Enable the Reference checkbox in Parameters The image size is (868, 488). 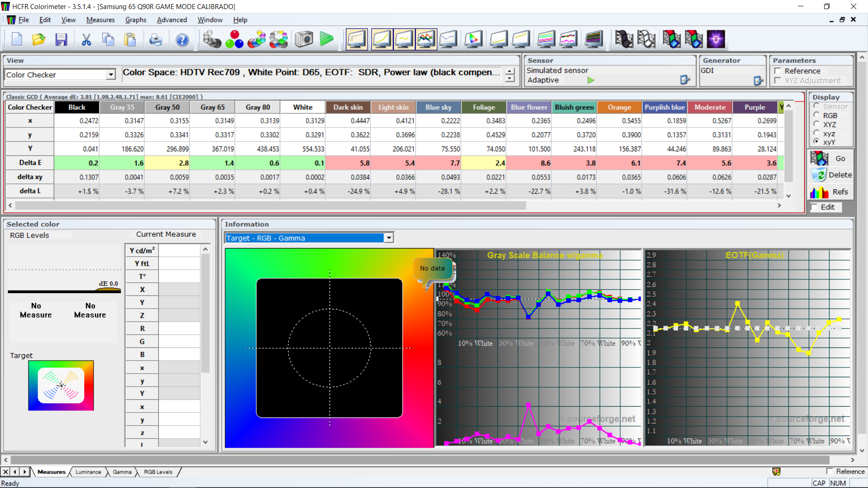778,71
